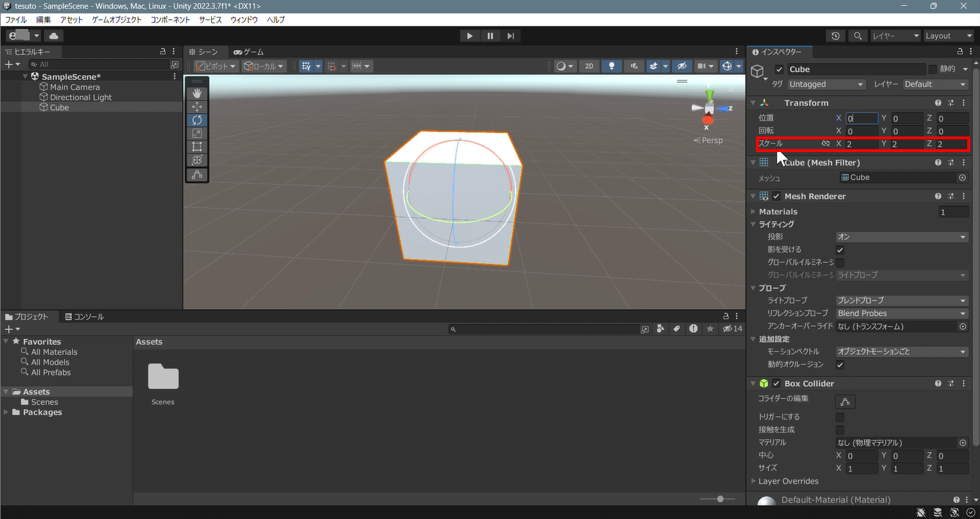Open ライトプローブ ブレンドプローブ dropdown

coord(902,301)
